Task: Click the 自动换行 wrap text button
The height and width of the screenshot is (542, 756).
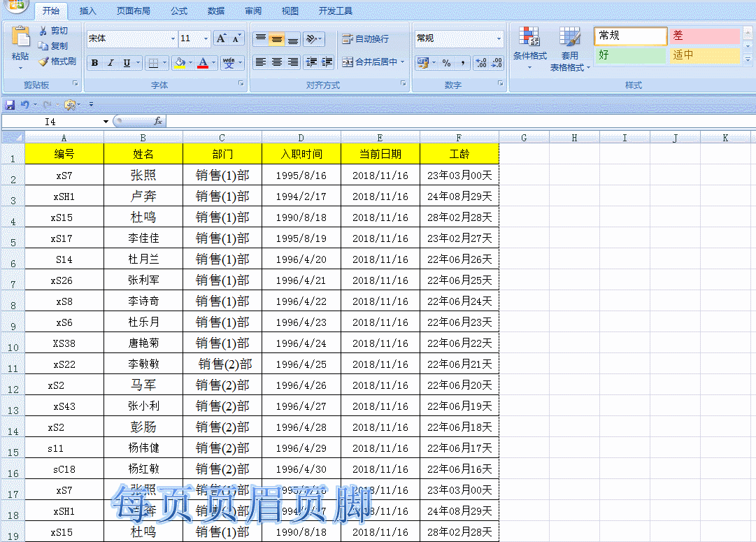Action: (x=366, y=38)
